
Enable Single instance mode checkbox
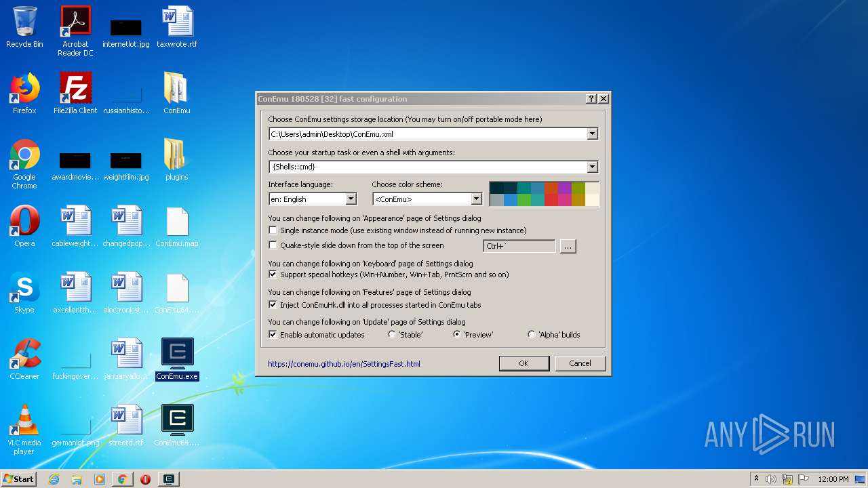point(273,230)
